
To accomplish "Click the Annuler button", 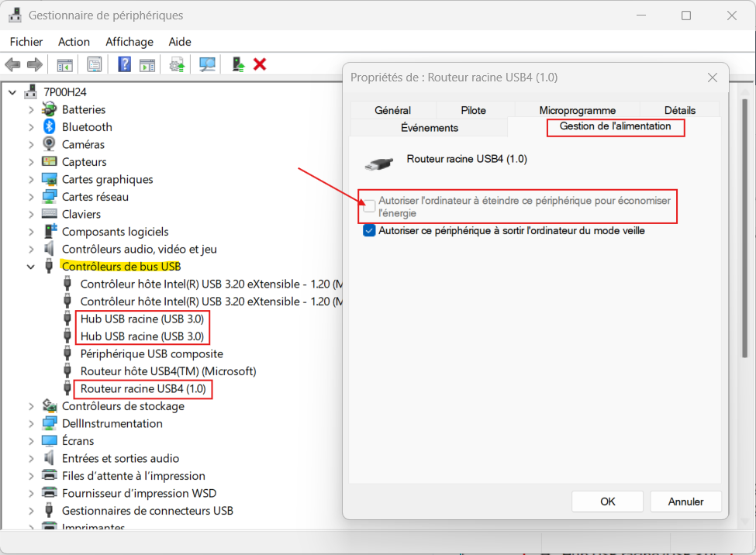I will 685,502.
